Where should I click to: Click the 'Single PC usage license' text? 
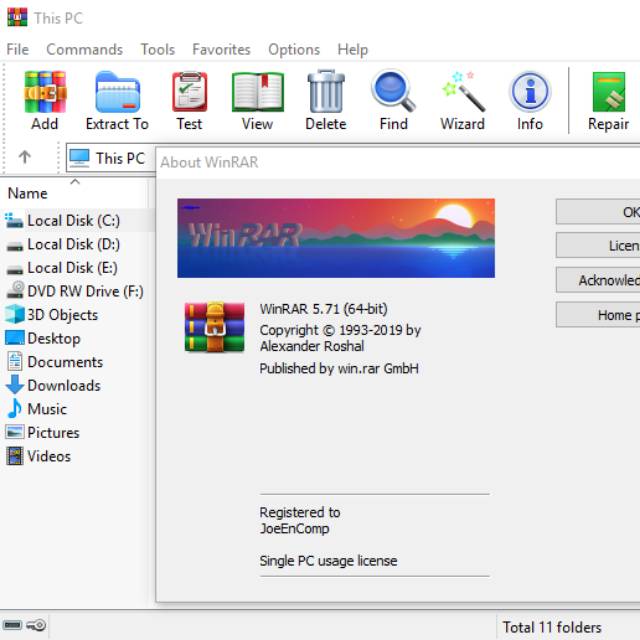pyautogui.click(x=328, y=561)
